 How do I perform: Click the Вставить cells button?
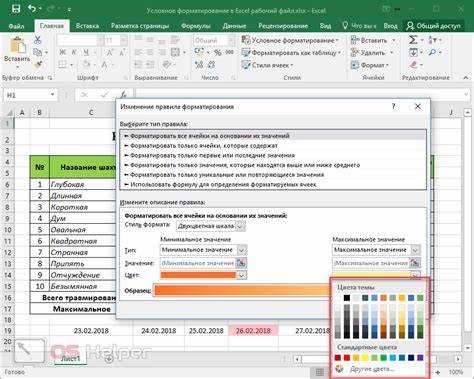[x=369, y=40]
